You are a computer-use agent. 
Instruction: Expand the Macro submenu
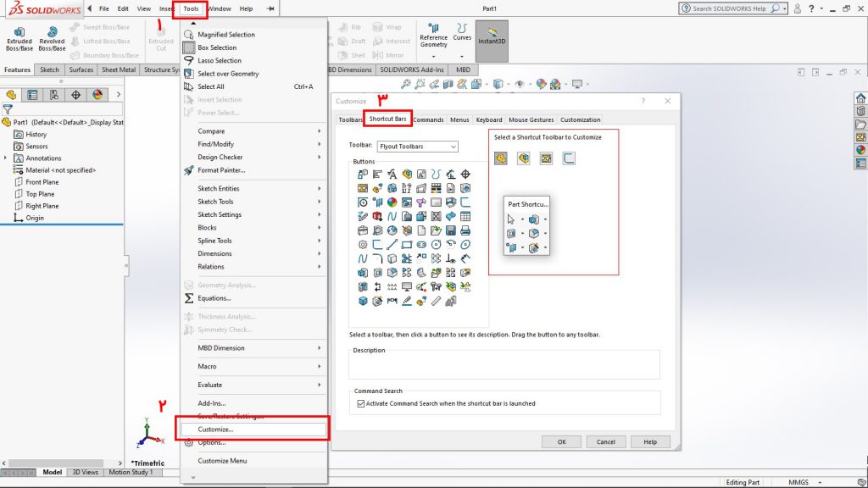click(x=254, y=366)
